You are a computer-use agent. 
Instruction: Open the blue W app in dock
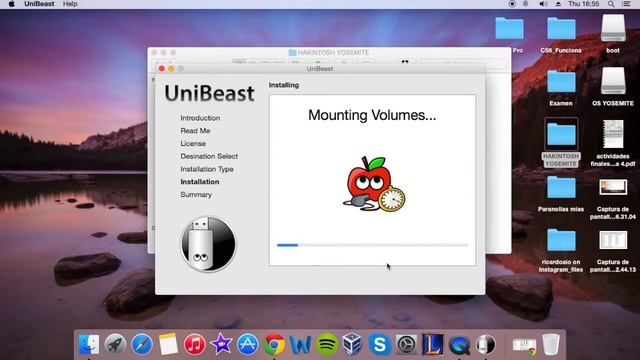(300, 344)
